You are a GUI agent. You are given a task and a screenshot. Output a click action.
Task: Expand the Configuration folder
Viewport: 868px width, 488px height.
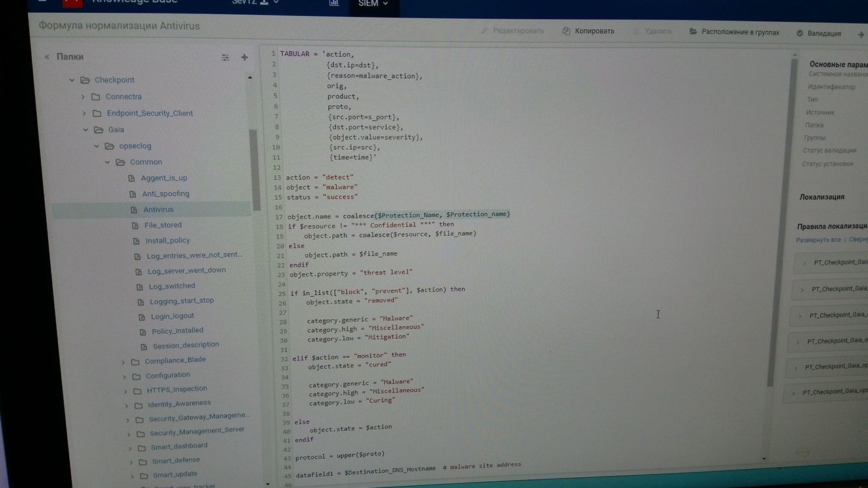pyautogui.click(x=124, y=376)
